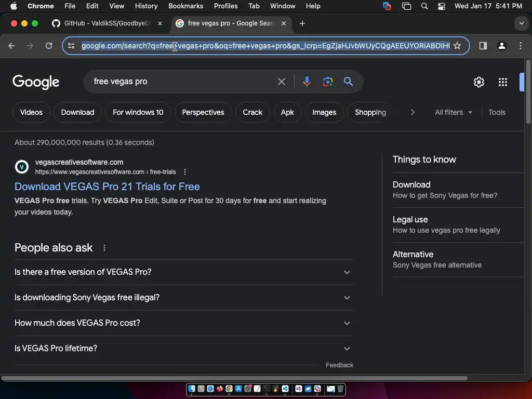Open the File menu

70,6
